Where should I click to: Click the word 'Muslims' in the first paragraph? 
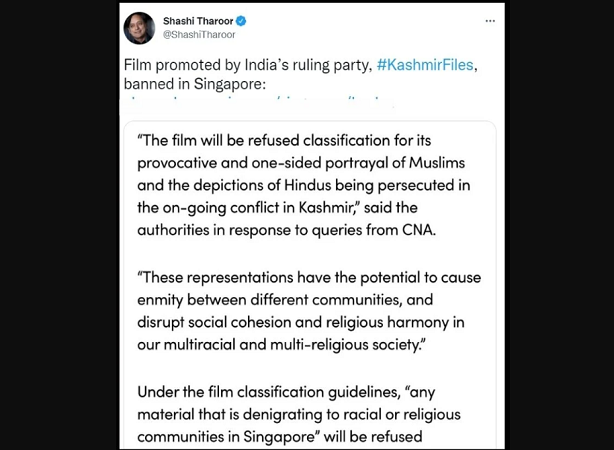pyautogui.click(x=437, y=163)
